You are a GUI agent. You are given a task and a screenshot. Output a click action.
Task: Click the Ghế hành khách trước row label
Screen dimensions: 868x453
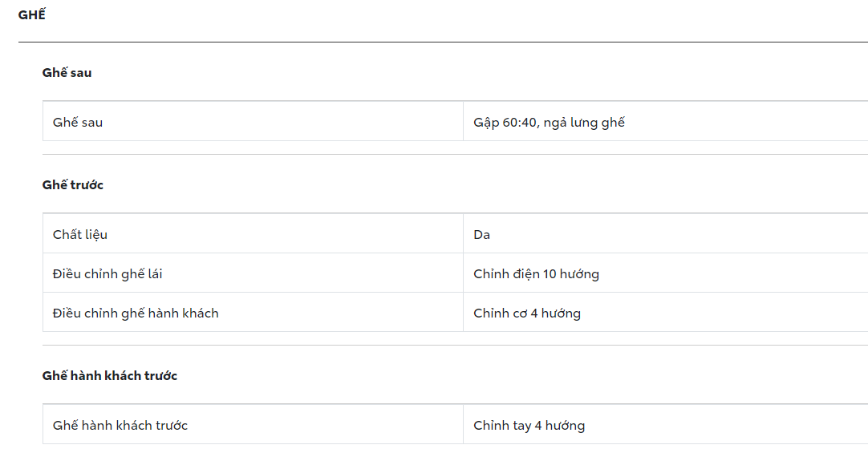click(x=120, y=426)
